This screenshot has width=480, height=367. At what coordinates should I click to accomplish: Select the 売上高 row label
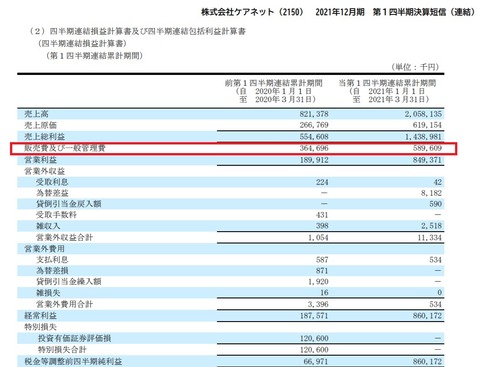[x=36, y=114]
